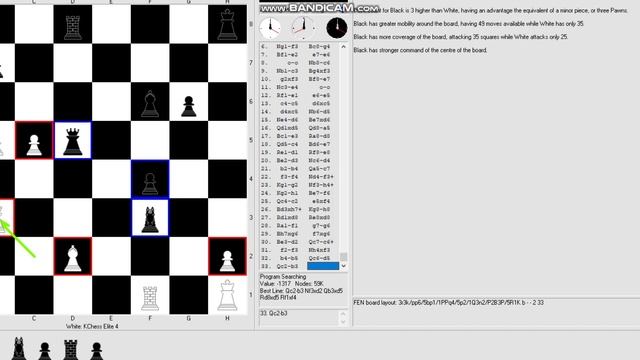
Task: Select the white pawn on c5
Action: [x=34, y=145]
